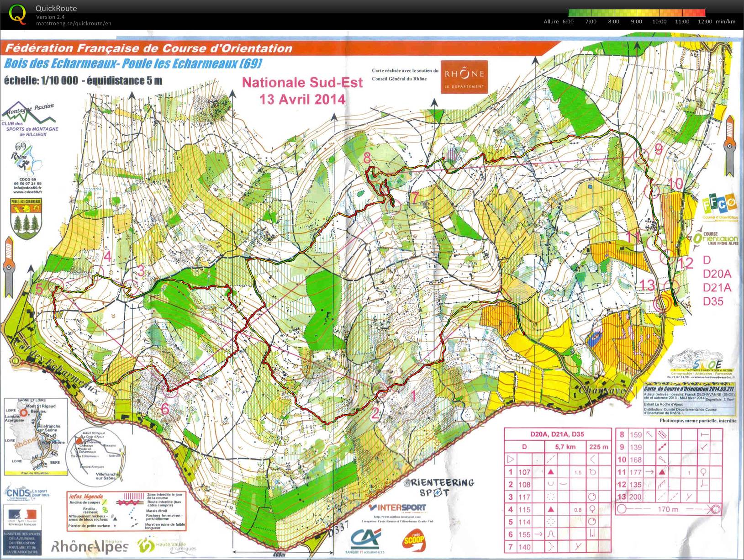Click the "225 m" climb cell
The width and height of the screenshot is (744, 560).
[x=598, y=447]
